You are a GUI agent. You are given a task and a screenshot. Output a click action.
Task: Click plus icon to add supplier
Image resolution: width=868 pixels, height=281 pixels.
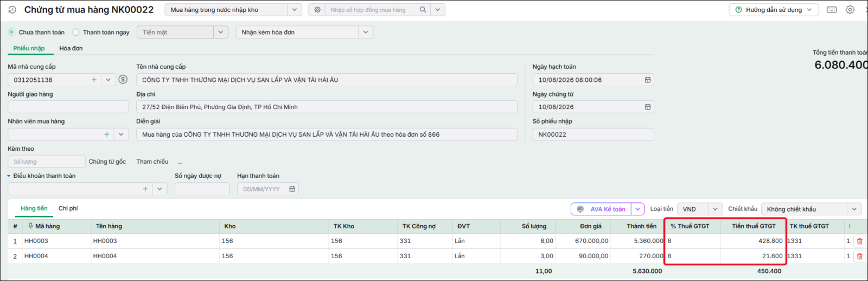(x=94, y=80)
